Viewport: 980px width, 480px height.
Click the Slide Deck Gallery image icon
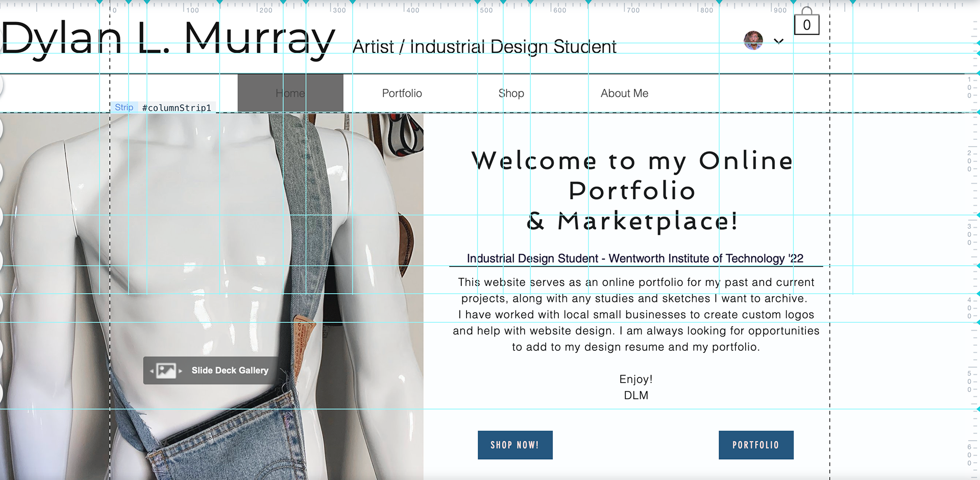coord(166,371)
